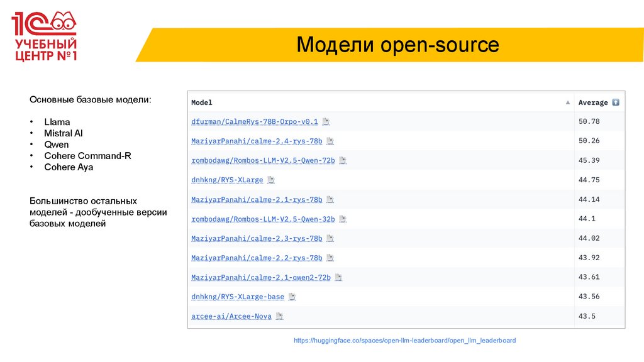The height and width of the screenshot is (362, 644).
Task: Click the Average column sort arrow icon
Action: [616, 102]
